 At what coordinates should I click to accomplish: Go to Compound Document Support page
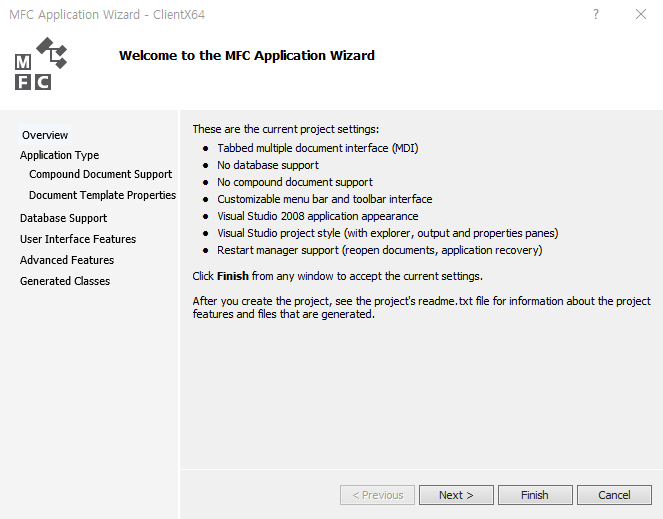pyautogui.click(x=100, y=174)
